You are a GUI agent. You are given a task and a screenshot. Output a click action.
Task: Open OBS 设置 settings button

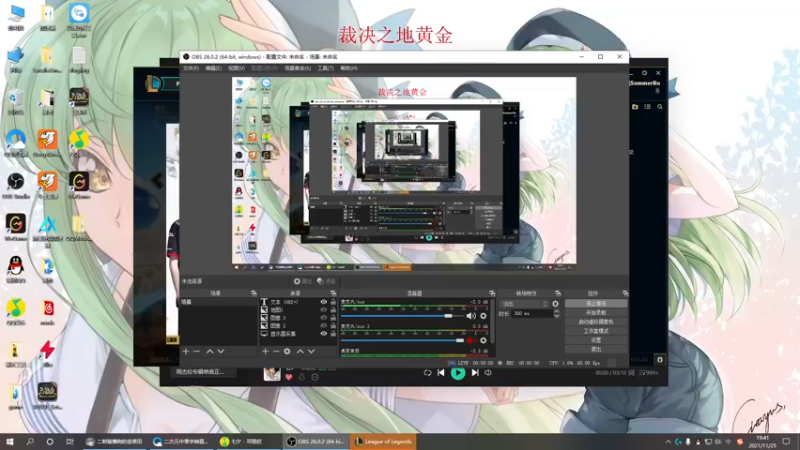tap(596, 340)
